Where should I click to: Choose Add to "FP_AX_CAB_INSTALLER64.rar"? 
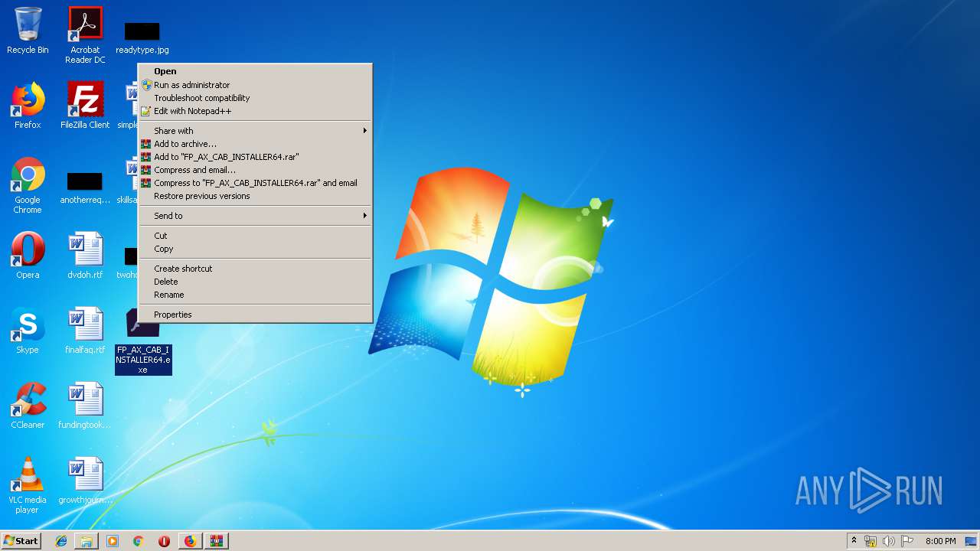255,157
